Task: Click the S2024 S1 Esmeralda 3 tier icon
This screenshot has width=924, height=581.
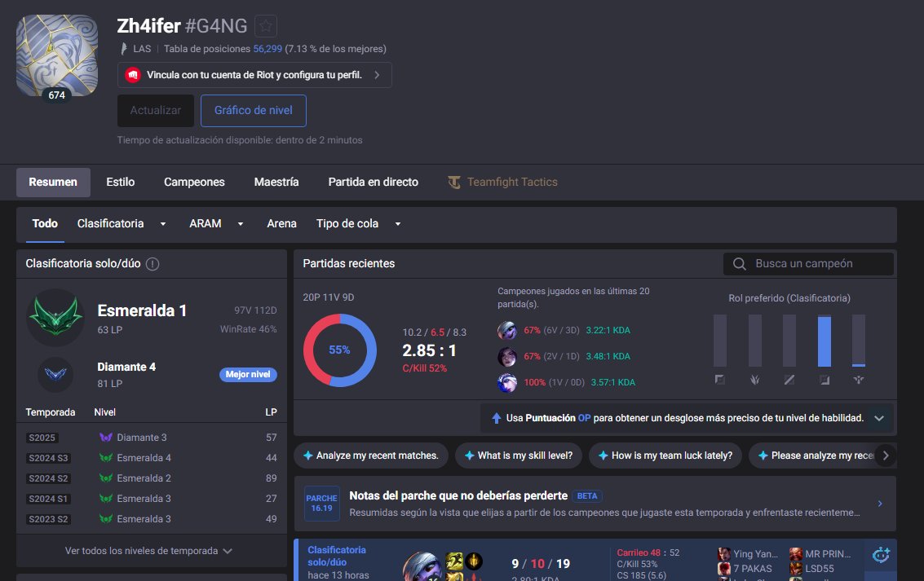Action: click(106, 499)
